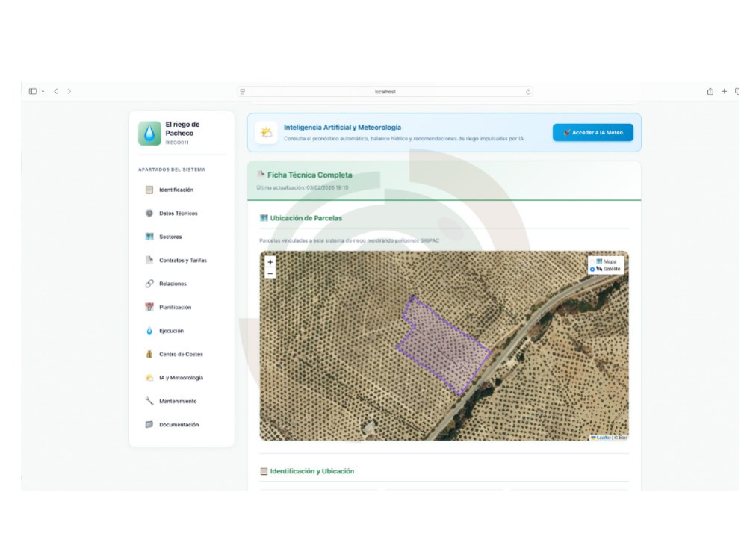
Task: Open the browser share icon
Action: point(710,91)
